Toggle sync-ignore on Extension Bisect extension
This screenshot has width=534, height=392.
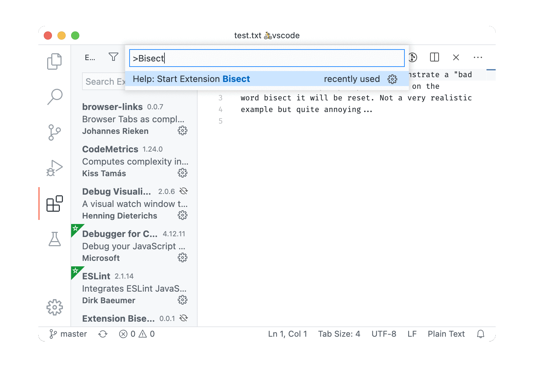(184, 318)
